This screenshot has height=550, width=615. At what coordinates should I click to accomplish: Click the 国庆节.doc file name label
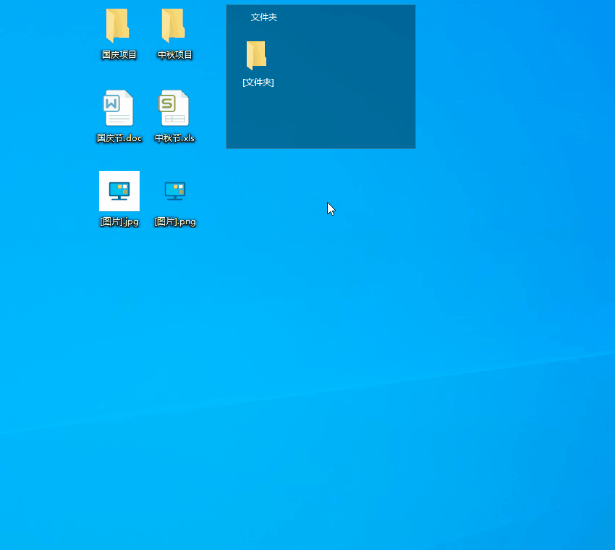119,138
